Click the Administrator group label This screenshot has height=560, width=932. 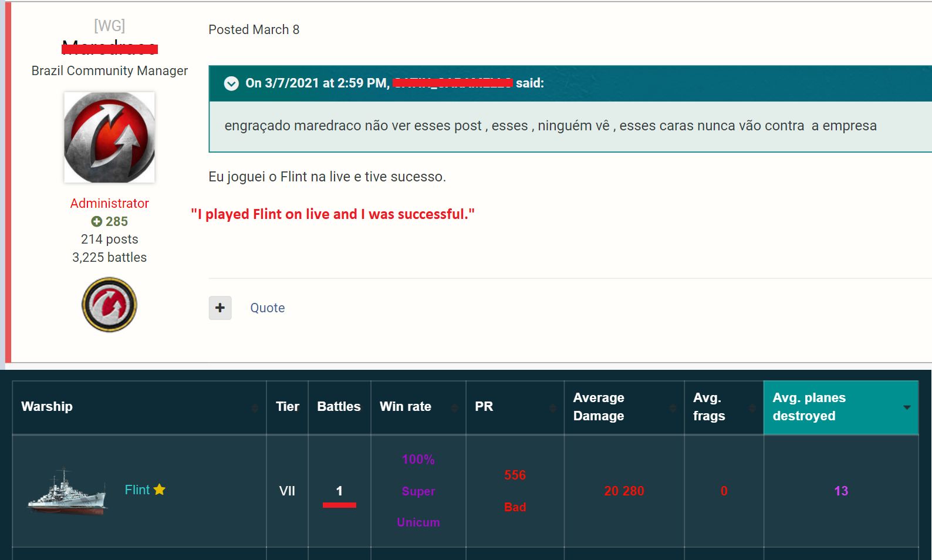coord(109,203)
